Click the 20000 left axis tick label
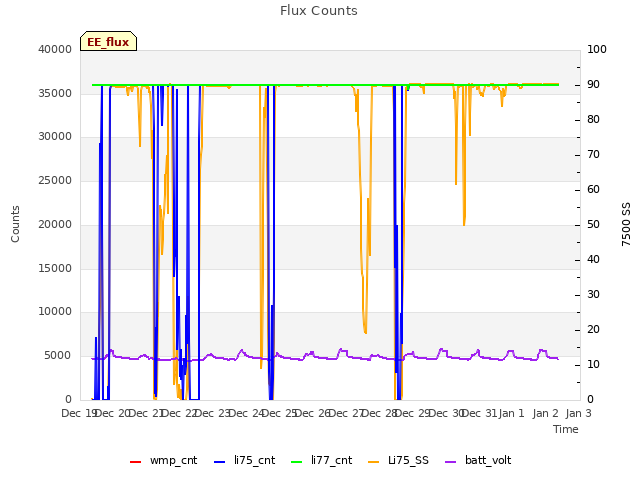The width and height of the screenshot is (640, 480). coord(55,225)
